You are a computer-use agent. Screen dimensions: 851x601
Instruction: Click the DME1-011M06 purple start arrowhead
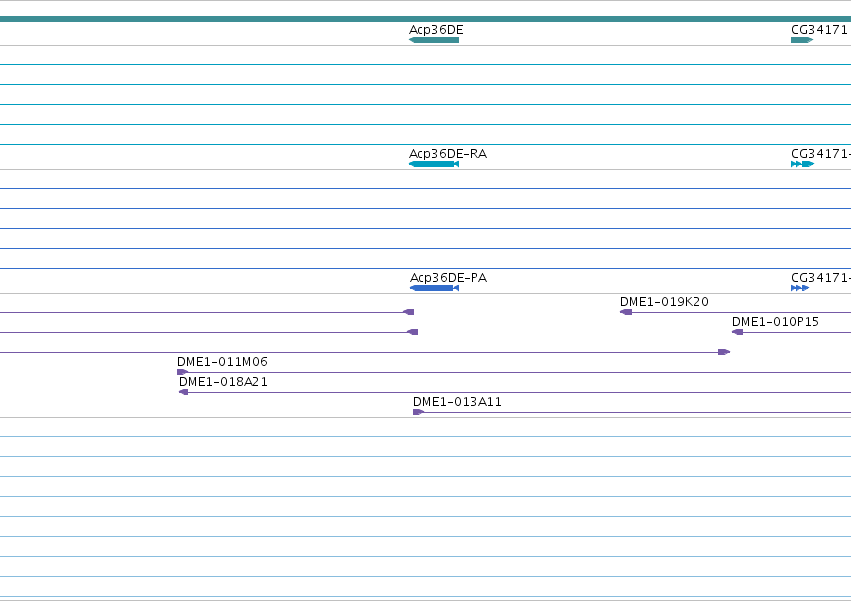click(x=182, y=372)
